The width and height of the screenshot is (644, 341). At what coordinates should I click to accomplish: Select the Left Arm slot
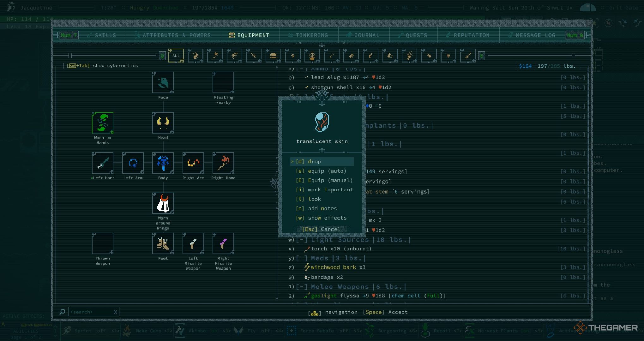(x=133, y=163)
